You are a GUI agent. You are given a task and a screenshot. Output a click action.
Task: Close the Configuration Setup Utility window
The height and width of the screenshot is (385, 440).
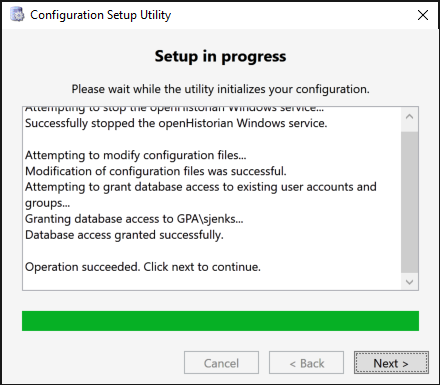click(x=423, y=15)
